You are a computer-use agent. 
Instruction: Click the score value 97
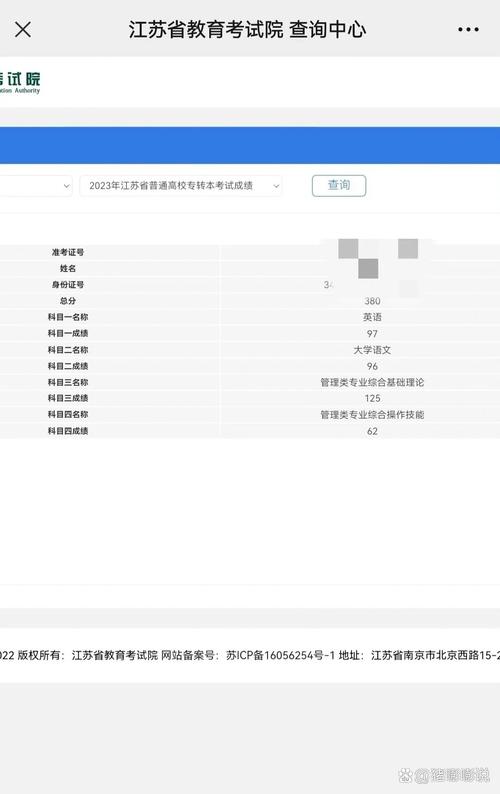pos(372,334)
